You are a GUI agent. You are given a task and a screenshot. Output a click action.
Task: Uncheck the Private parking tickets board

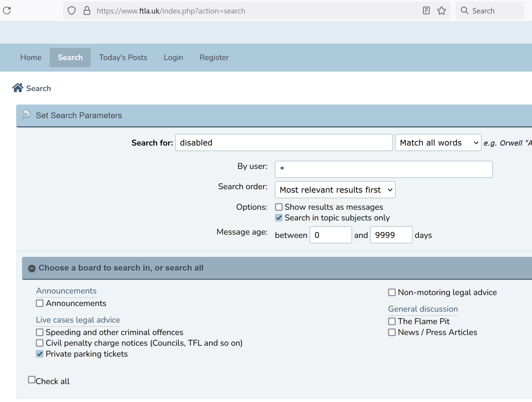point(40,354)
